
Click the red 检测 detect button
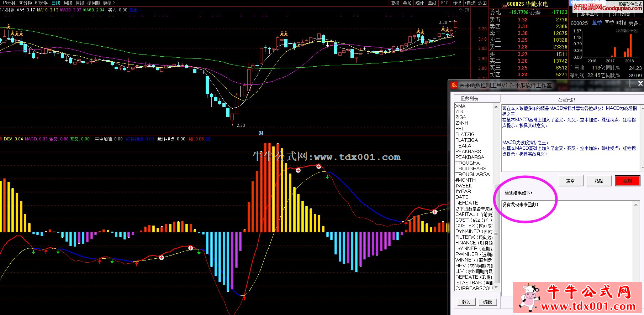(x=628, y=181)
